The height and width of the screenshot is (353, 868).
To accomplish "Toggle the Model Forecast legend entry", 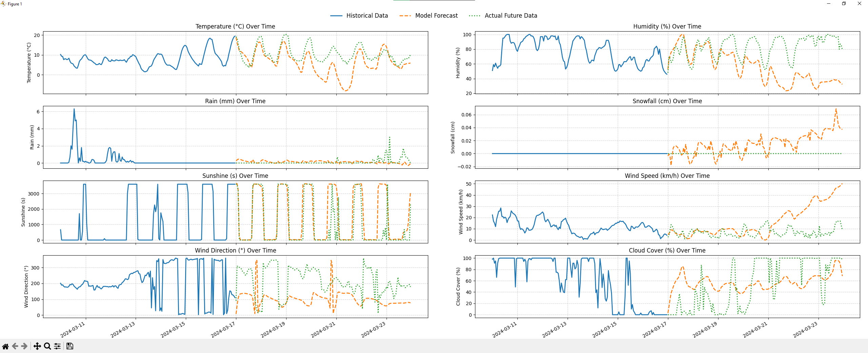I will tap(436, 15).
